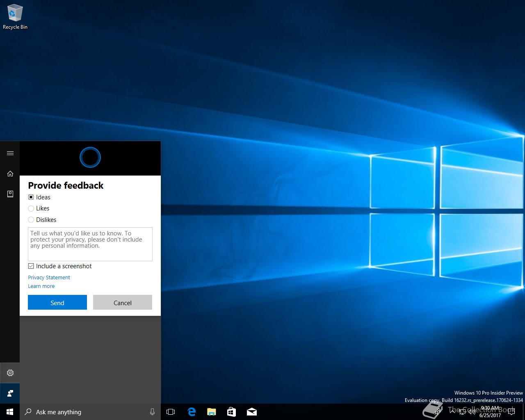Activate the Cortana microphone

pyautogui.click(x=152, y=412)
